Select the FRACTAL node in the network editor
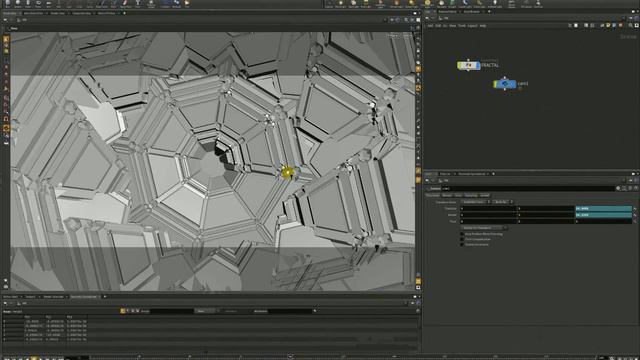The image size is (640, 360). pos(469,65)
